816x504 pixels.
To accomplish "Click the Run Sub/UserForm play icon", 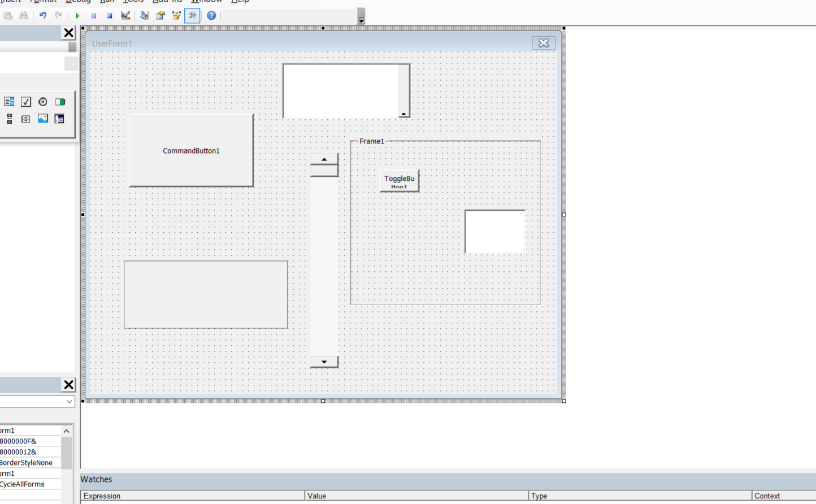I will coord(77,16).
